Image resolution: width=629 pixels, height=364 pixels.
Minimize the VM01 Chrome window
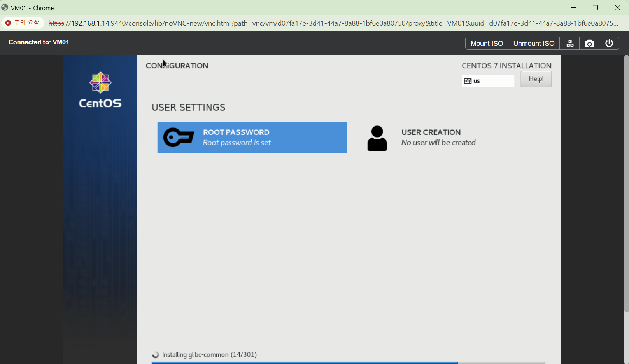pos(573,8)
